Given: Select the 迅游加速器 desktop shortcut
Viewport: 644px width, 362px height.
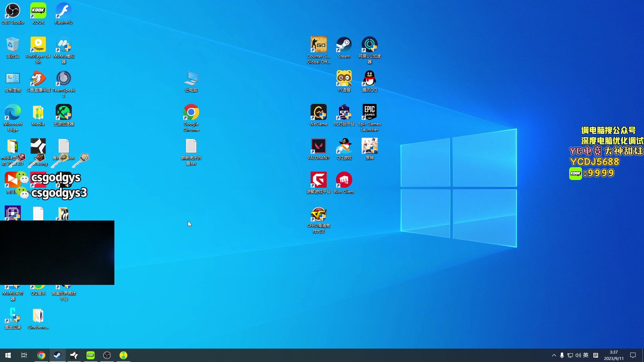Looking at the screenshot, I should (64, 115).
